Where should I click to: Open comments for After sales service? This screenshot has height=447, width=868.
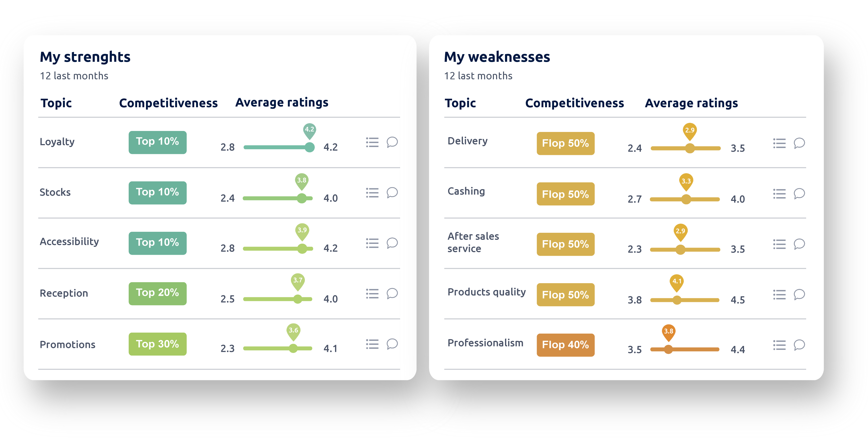[x=799, y=244]
